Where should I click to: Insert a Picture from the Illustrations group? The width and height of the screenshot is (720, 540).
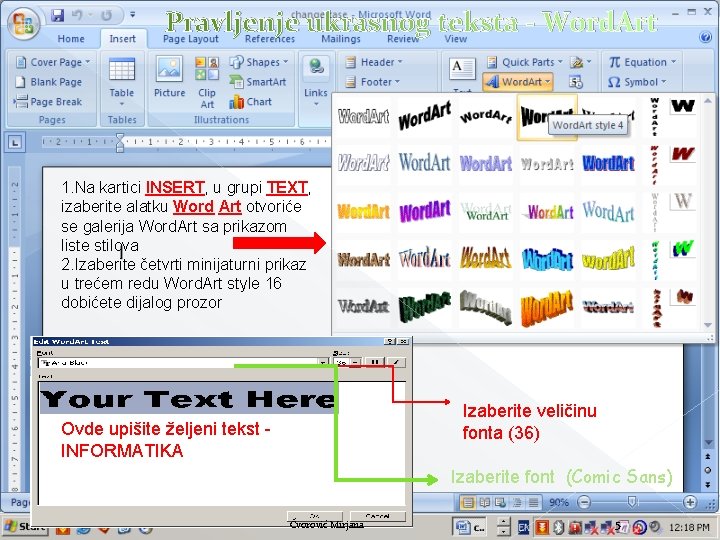[169, 76]
